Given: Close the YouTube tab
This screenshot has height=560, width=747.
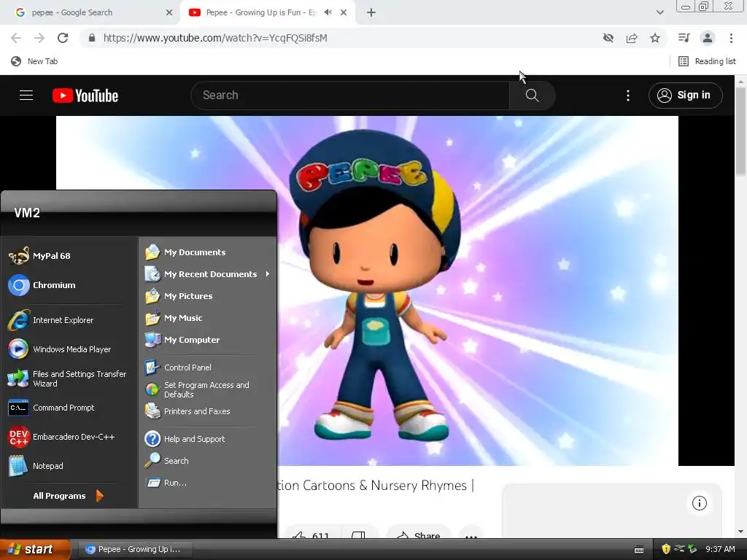Looking at the screenshot, I should (x=344, y=12).
